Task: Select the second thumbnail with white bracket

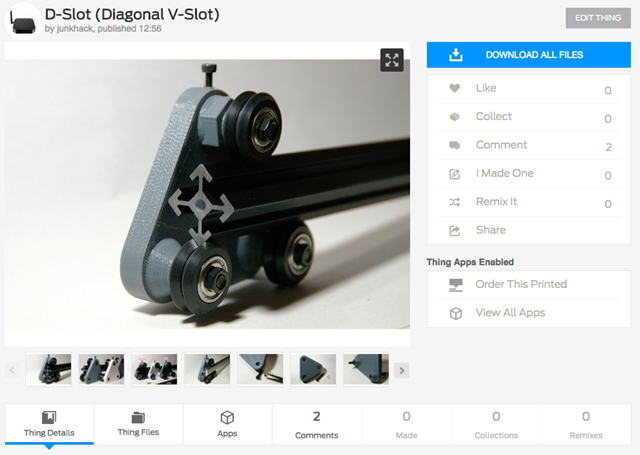Action: (101, 369)
